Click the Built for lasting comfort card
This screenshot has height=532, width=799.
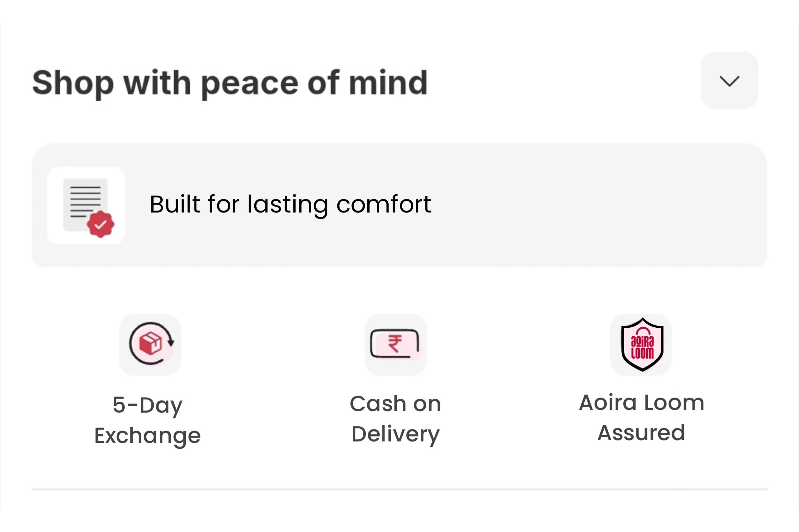click(399, 205)
